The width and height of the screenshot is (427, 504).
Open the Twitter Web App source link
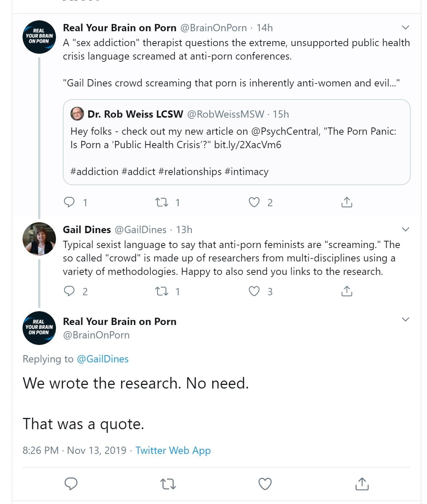173,450
